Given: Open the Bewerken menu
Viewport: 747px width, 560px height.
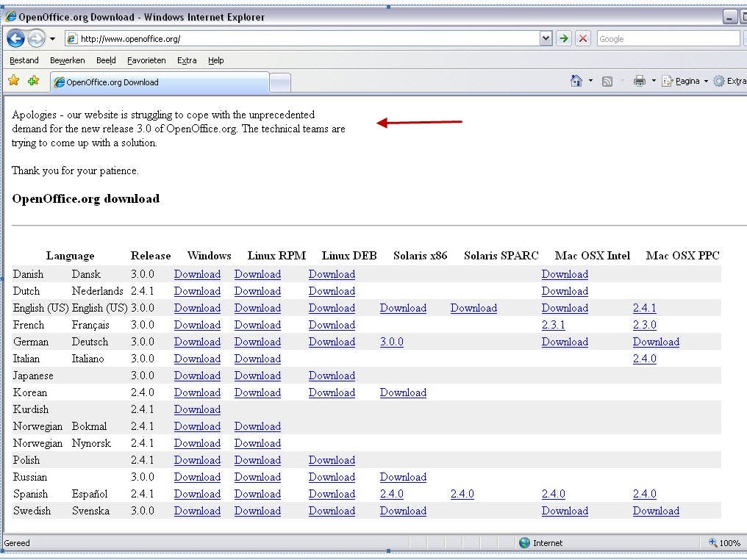Looking at the screenshot, I should pos(67,60).
